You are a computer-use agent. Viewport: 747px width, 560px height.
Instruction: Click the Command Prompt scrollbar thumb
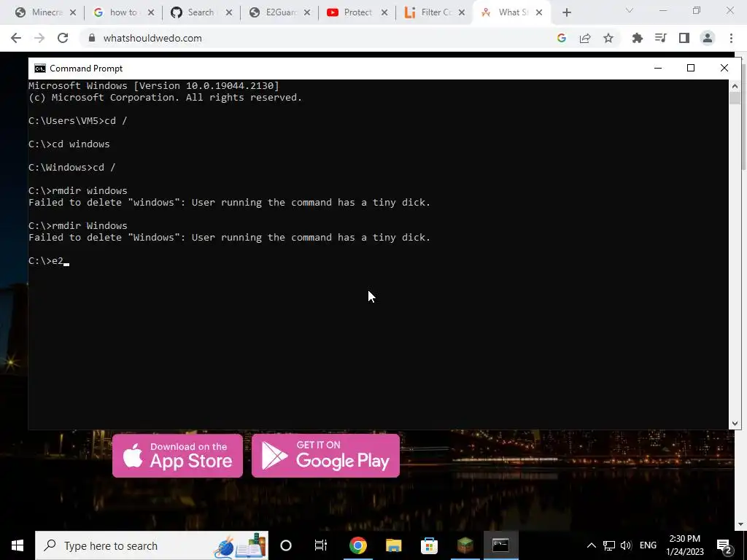click(x=735, y=98)
